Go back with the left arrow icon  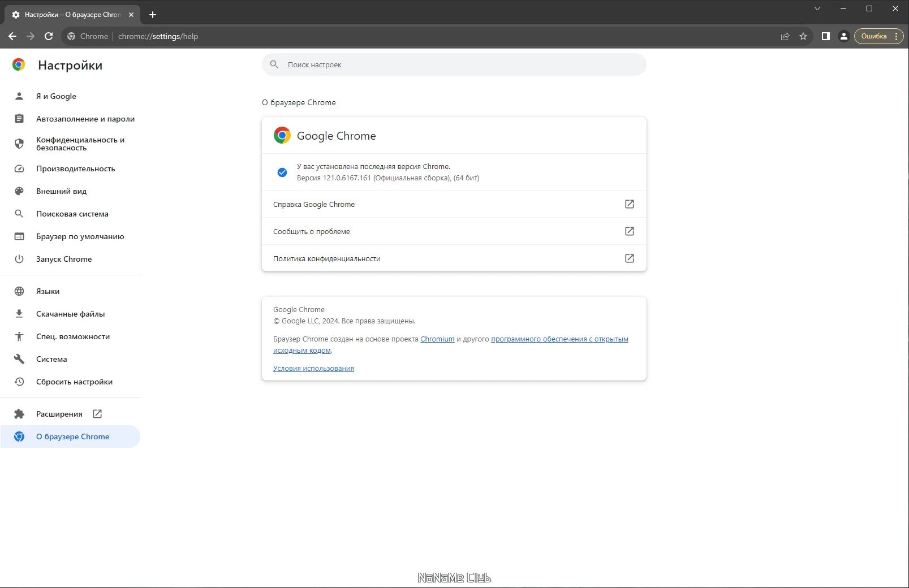point(12,36)
